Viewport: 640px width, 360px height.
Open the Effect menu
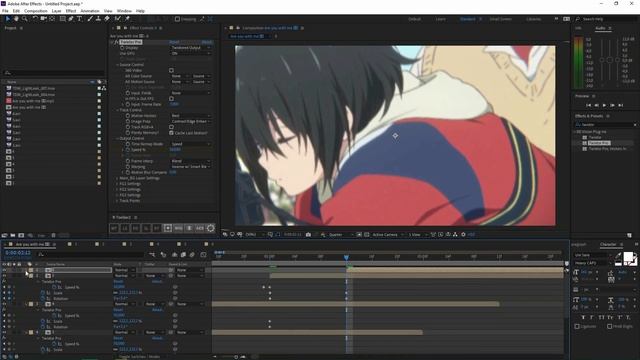[71, 11]
